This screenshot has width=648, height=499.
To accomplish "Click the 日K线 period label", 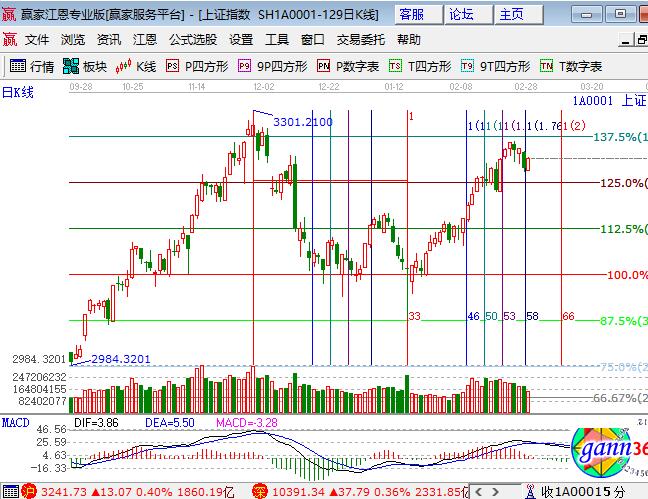I will (x=17, y=93).
